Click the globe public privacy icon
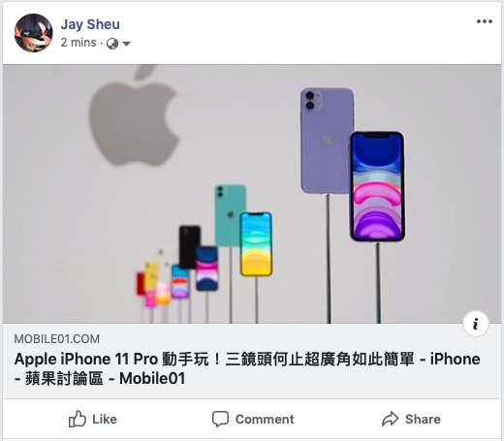 pyautogui.click(x=112, y=44)
